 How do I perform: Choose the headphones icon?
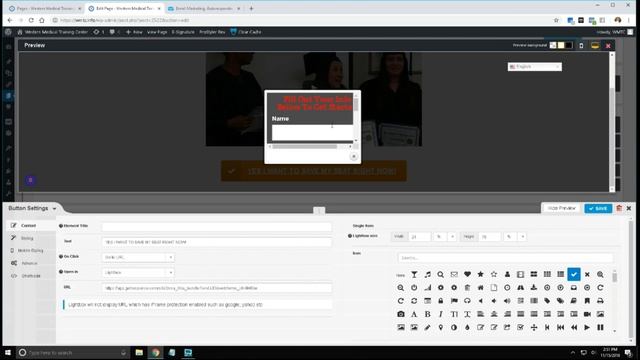(467, 301)
